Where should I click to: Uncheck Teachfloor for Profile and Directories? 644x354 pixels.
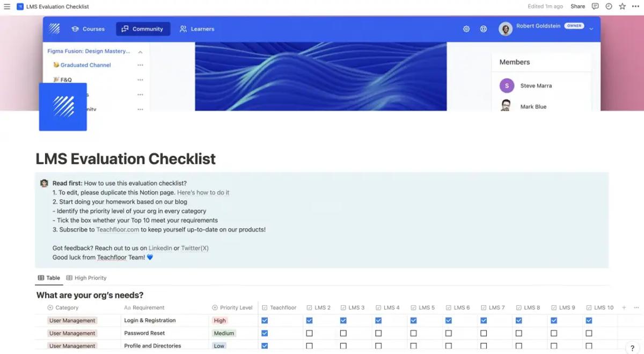pyautogui.click(x=265, y=346)
